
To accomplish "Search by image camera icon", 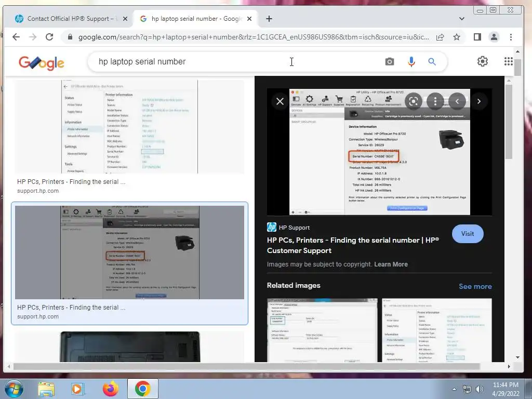I will tap(390, 62).
